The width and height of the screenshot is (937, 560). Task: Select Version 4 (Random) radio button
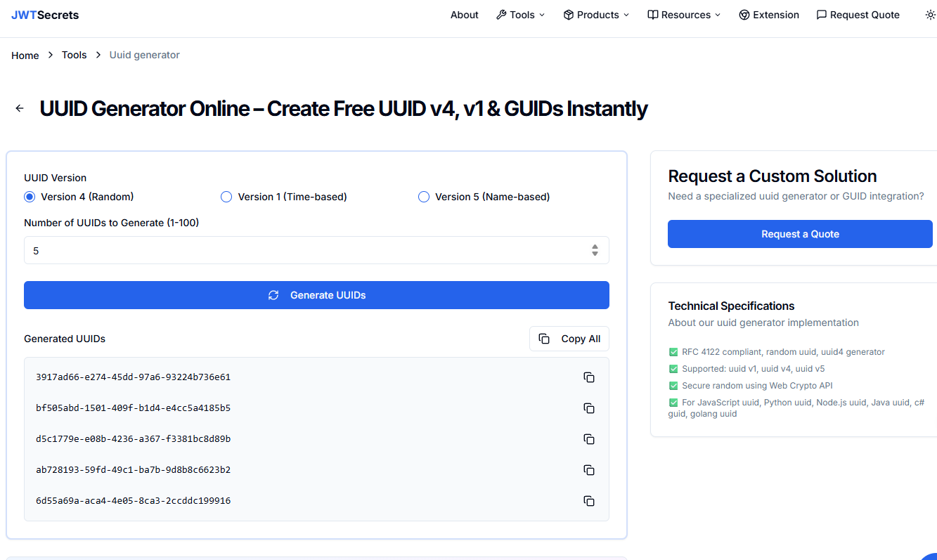pyautogui.click(x=30, y=197)
